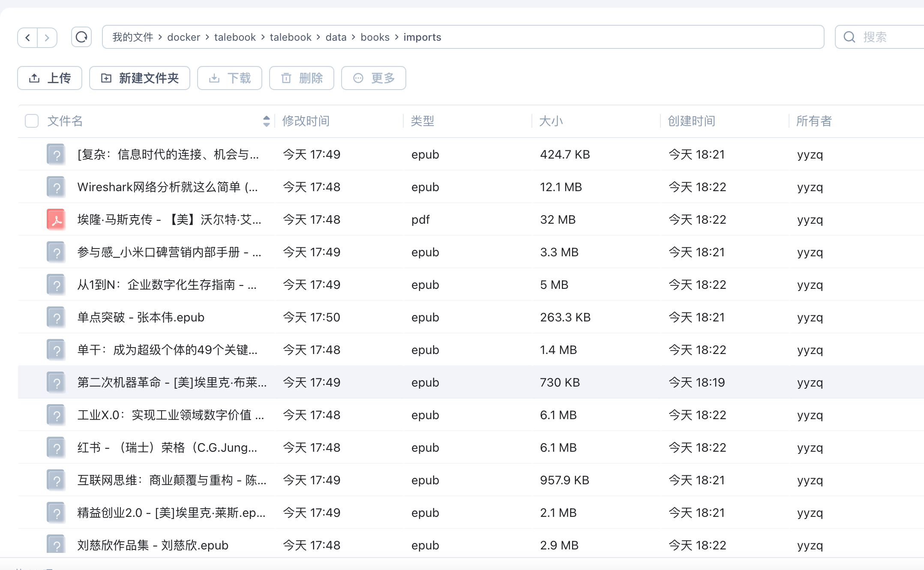Click the 大小 column header

(x=551, y=121)
